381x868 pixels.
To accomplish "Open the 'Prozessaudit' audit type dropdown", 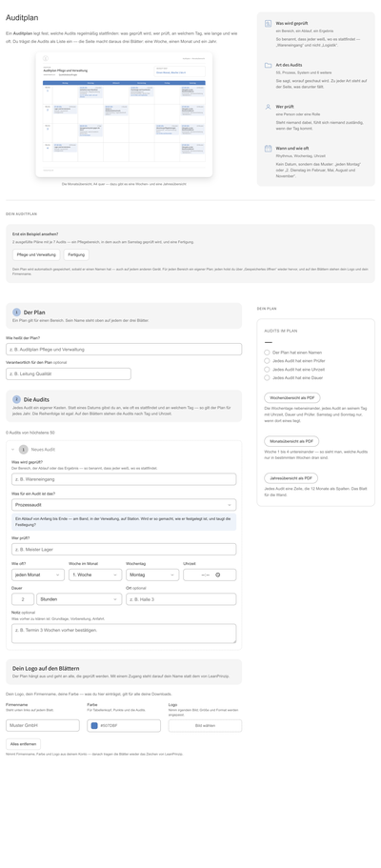I will 124,505.
